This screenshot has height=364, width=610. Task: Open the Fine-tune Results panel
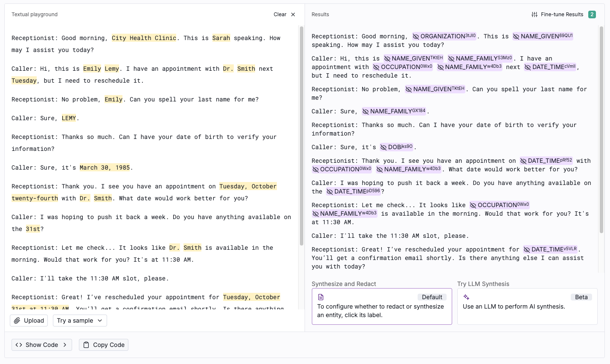pyautogui.click(x=562, y=14)
